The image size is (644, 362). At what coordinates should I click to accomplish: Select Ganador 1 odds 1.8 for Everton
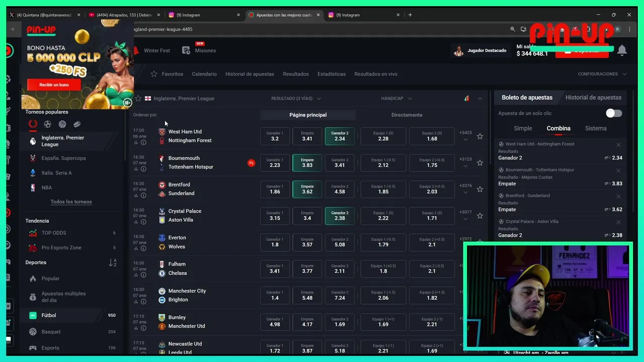coord(275,242)
